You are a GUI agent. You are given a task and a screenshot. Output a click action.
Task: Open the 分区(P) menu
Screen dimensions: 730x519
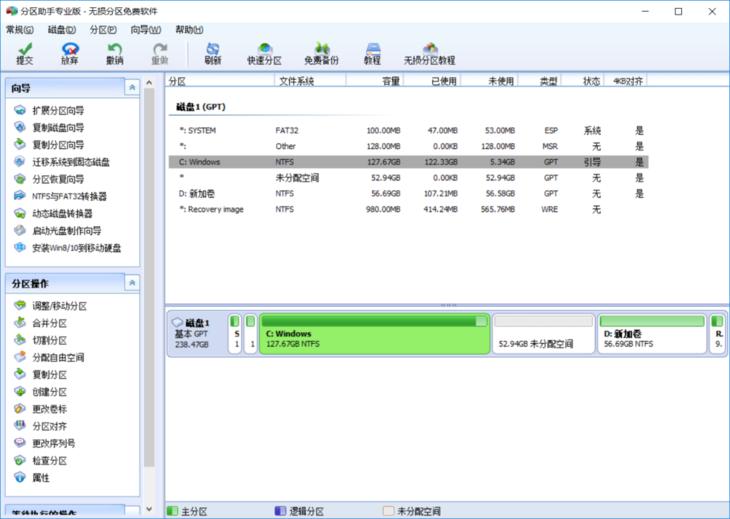click(x=103, y=30)
